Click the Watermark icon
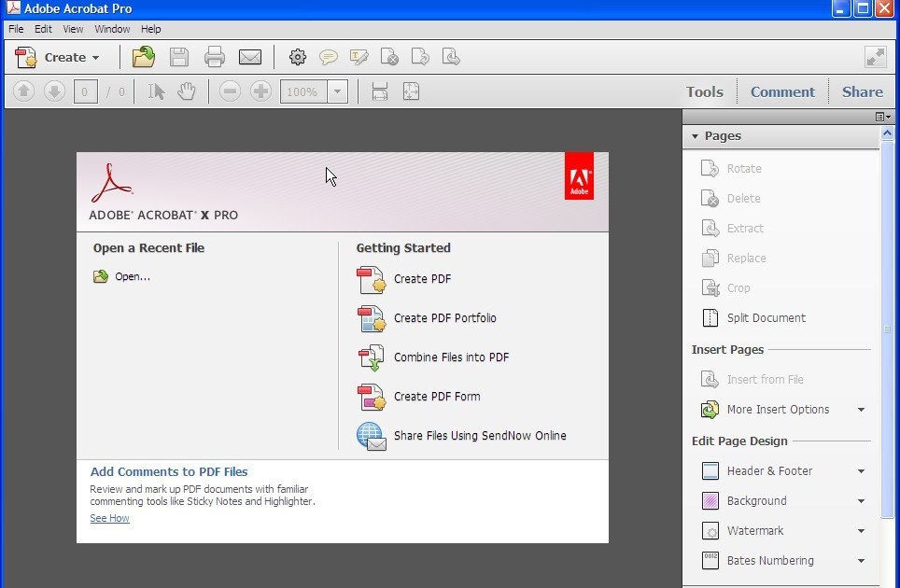The width and height of the screenshot is (900, 588). click(x=710, y=531)
